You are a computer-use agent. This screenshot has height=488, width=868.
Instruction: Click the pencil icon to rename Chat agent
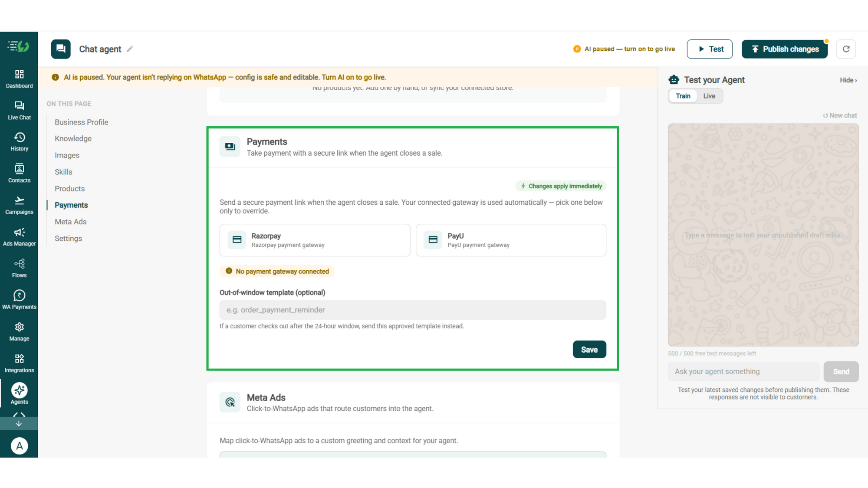pyautogui.click(x=129, y=49)
